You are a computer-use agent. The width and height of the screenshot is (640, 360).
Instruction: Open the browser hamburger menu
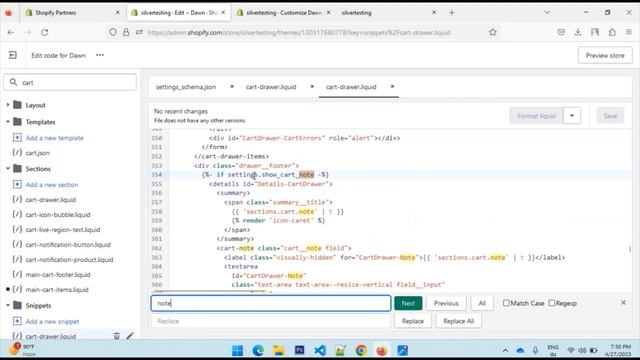coord(629,32)
